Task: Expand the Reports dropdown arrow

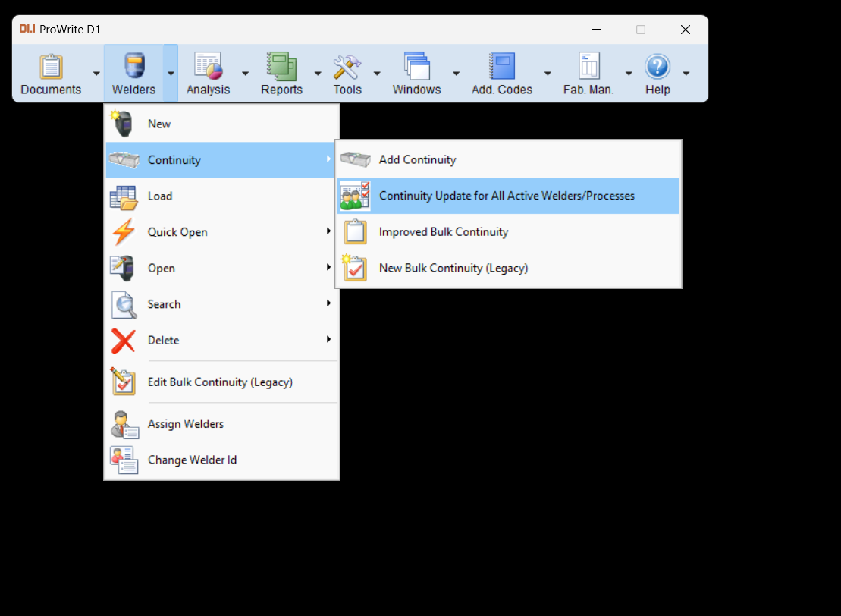Action: (318, 73)
